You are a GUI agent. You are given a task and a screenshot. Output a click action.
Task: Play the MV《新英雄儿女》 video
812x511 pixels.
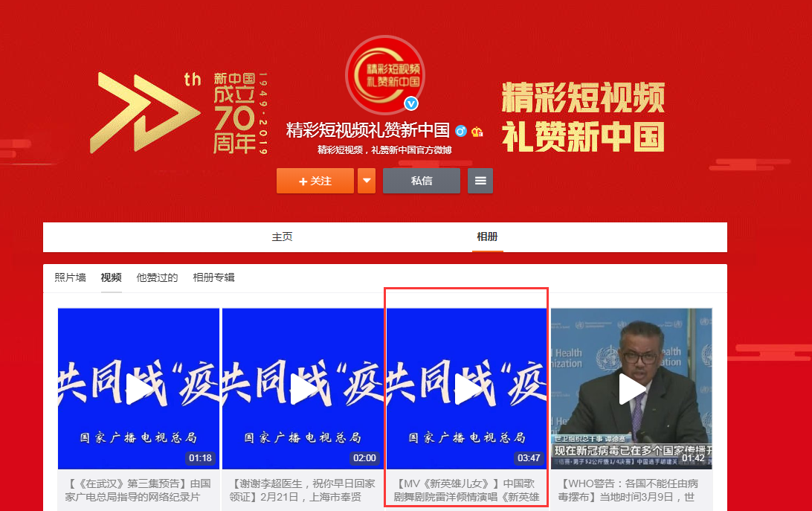click(467, 389)
